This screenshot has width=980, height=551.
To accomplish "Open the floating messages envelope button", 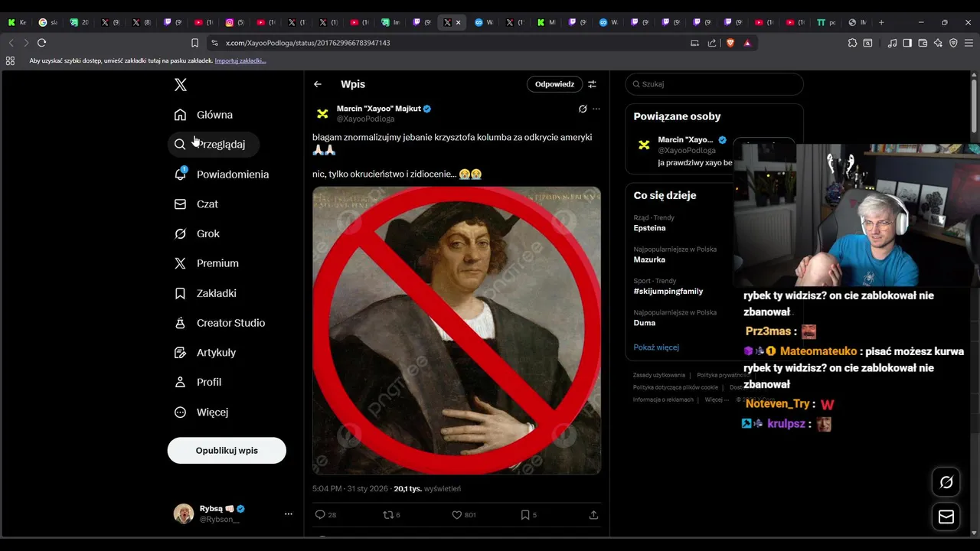I will coord(946,517).
